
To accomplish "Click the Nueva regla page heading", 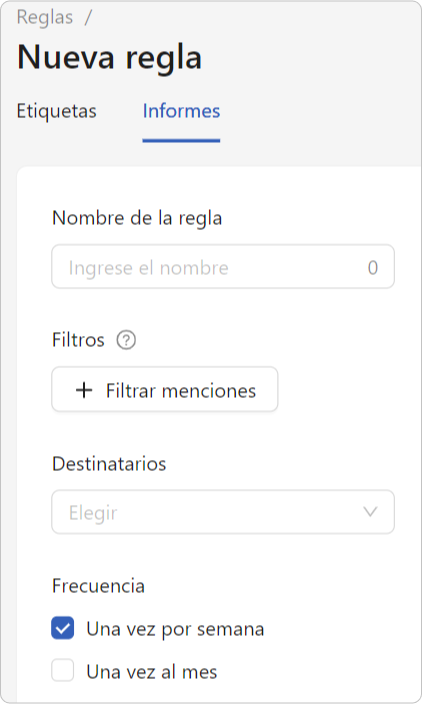I will 110,58.
